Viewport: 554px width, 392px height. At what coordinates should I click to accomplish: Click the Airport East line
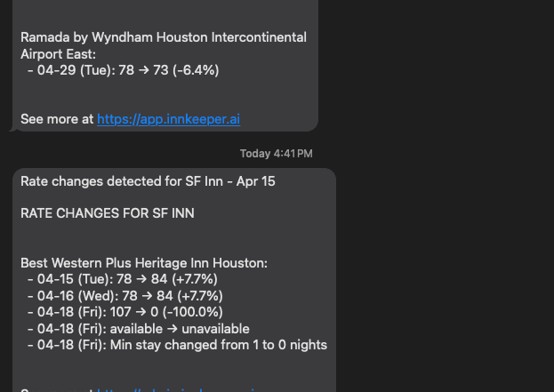58,53
